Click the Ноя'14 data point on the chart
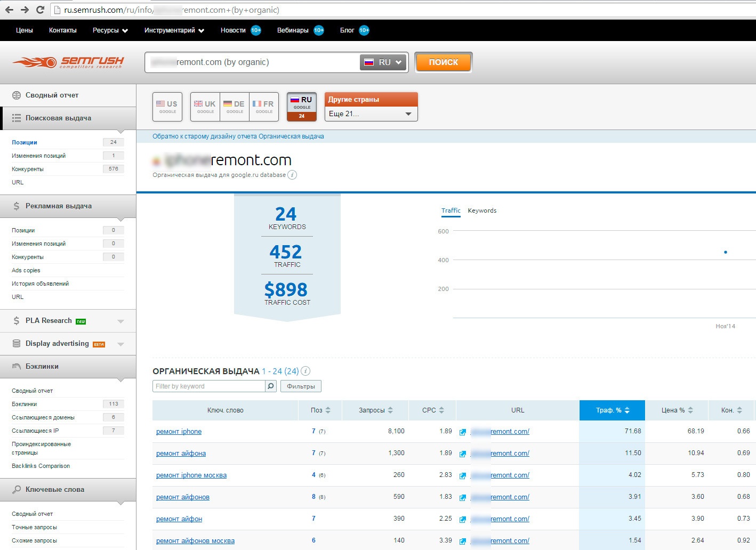756x550 pixels. pyautogui.click(x=726, y=252)
